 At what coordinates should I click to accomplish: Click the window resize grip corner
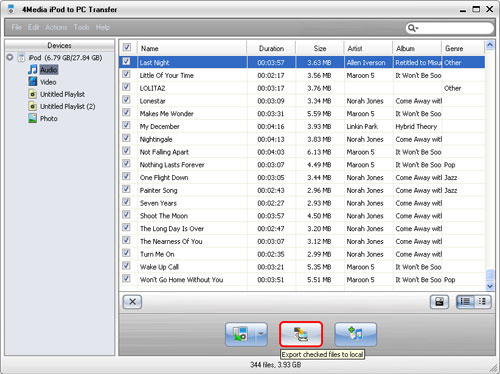tap(493, 368)
